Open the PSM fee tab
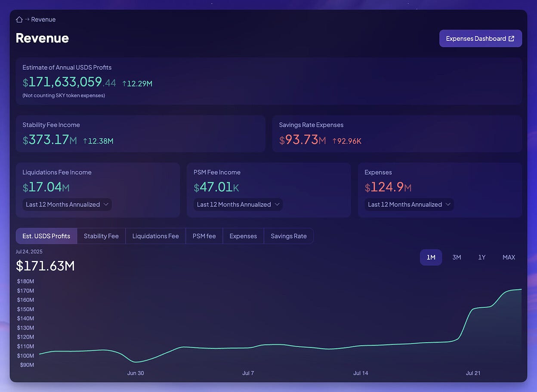The width and height of the screenshot is (537, 392). [204, 236]
